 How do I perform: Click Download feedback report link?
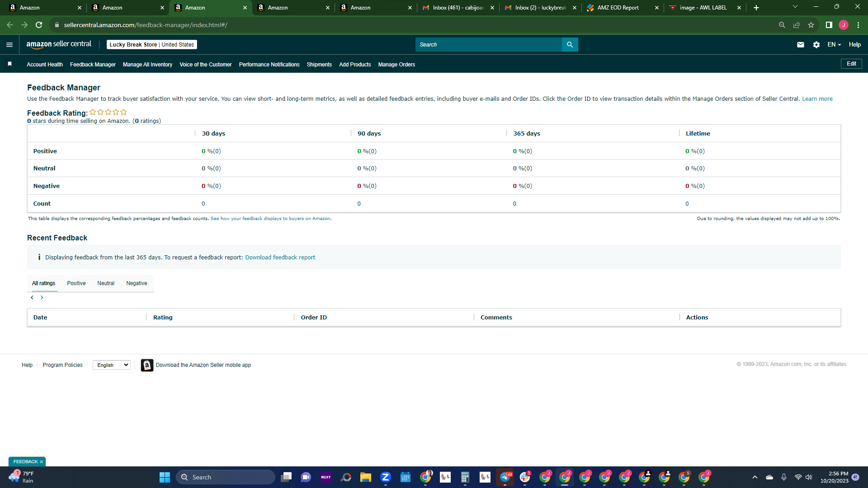pos(280,258)
